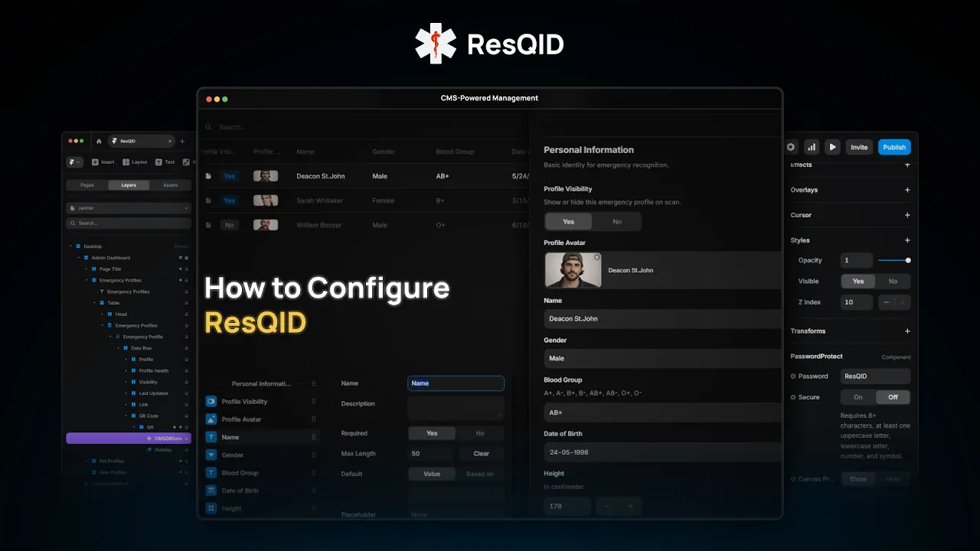The image size is (980, 551).
Task: Collapse the Desktop layer
Action: (70, 246)
